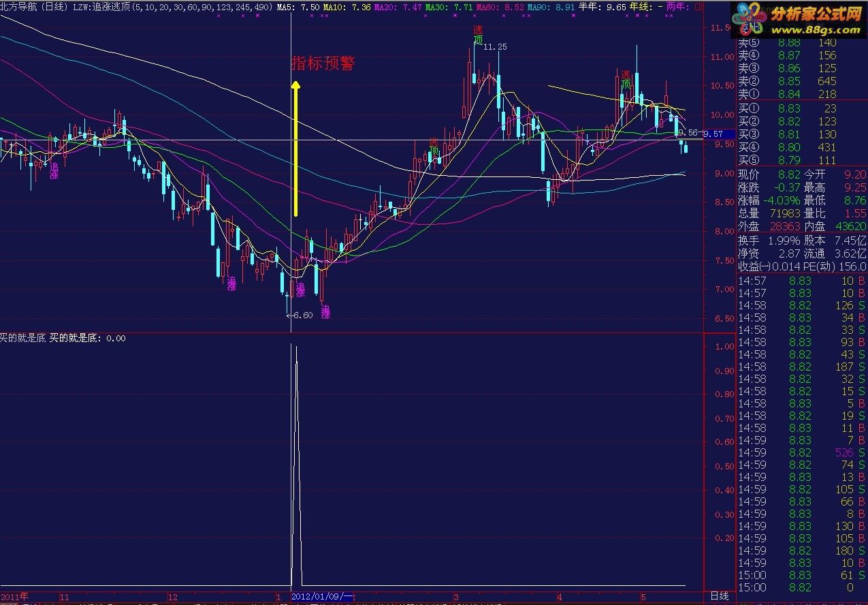This screenshot has width=868, height=605.
Task: Click the 2012/01/09/一 crosshair date label
Action: tap(323, 596)
